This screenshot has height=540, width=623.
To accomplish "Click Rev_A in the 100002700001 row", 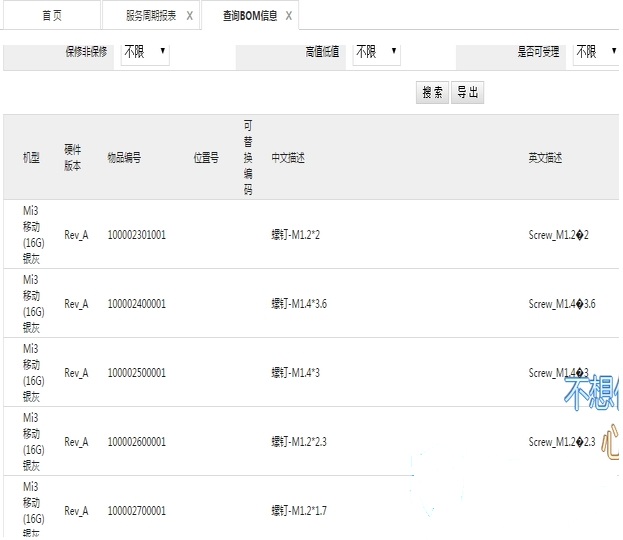I will click(76, 511).
